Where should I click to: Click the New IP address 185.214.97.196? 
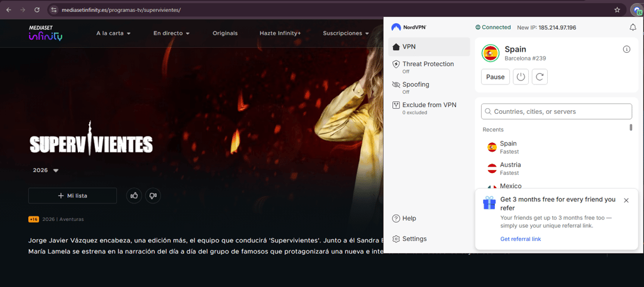click(x=557, y=28)
